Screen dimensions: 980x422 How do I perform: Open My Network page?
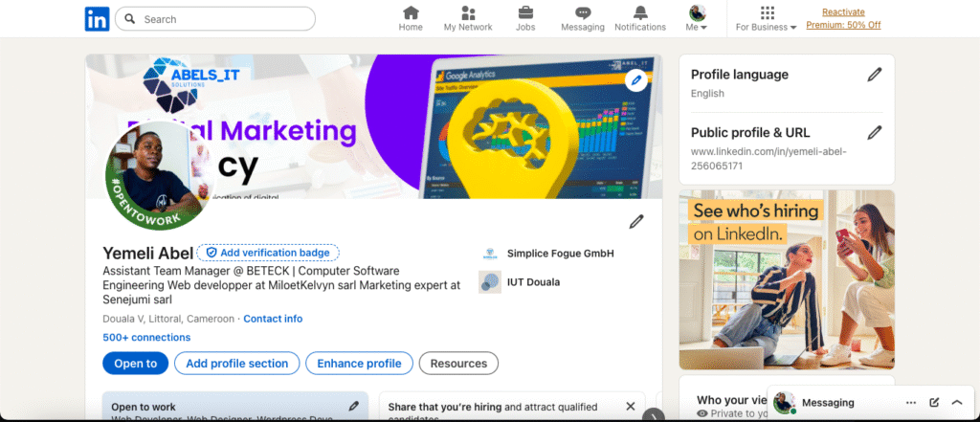point(468,18)
